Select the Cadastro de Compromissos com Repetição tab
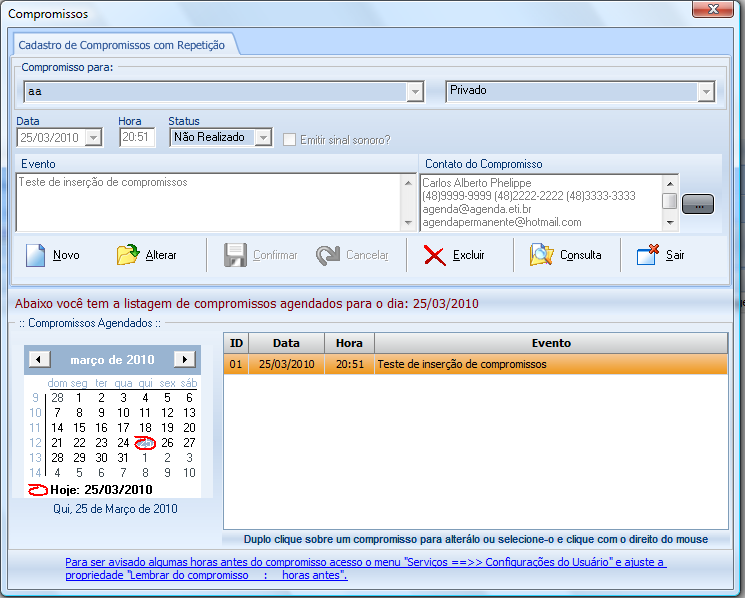This screenshot has width=745, height=598. 122,45
